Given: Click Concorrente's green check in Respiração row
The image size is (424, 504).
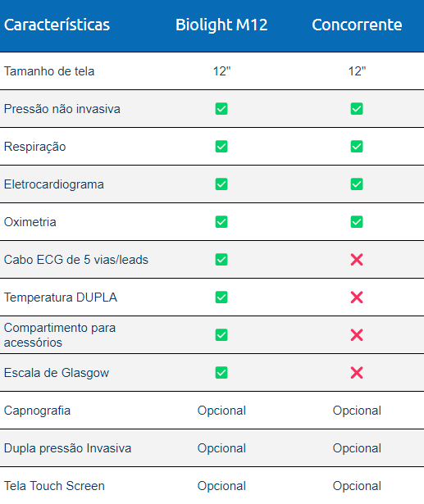Looking at the screenshot, I should [x=357, y=146].
